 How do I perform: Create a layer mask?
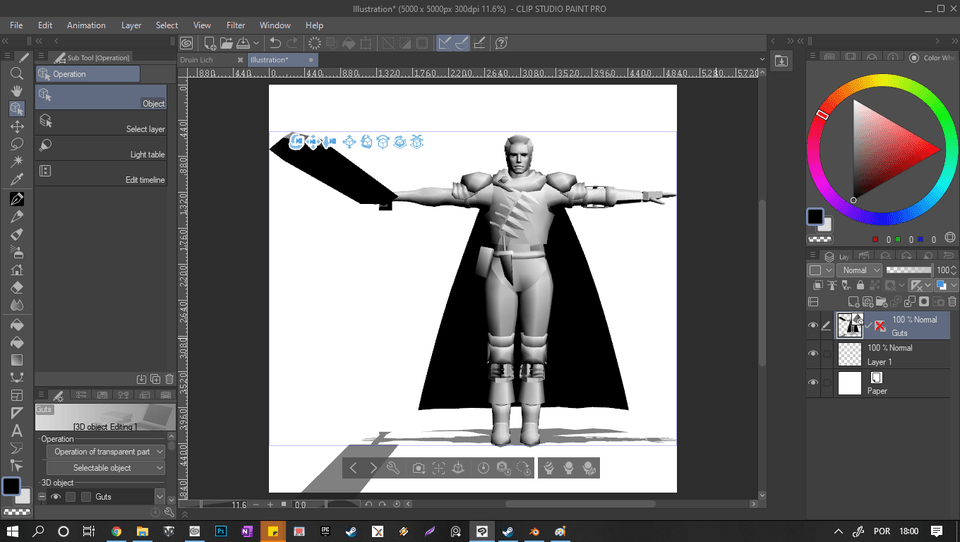tap(924, 301)
